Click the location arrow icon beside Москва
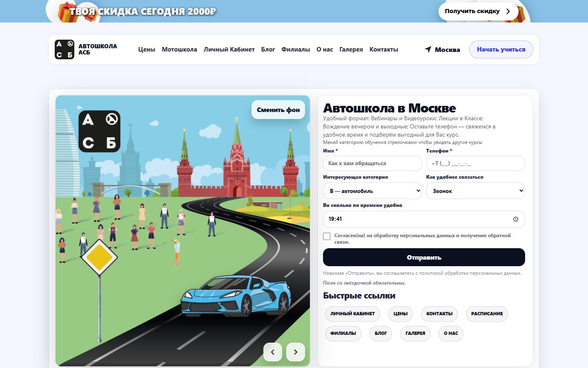This screenshot has height=368, width=588. [428, 49]
